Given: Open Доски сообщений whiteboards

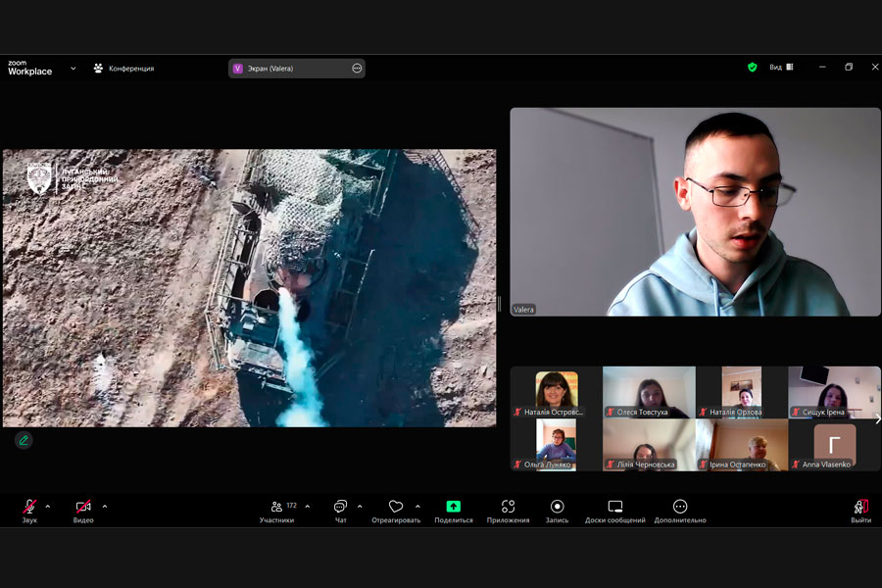Looking at the screenshot, I should point(614,512).
